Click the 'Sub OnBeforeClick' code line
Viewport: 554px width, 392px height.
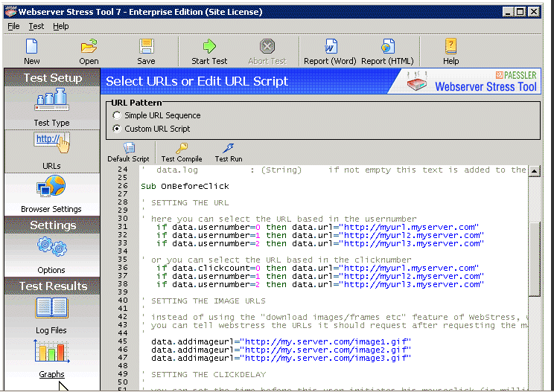click(x=185, y=186)
